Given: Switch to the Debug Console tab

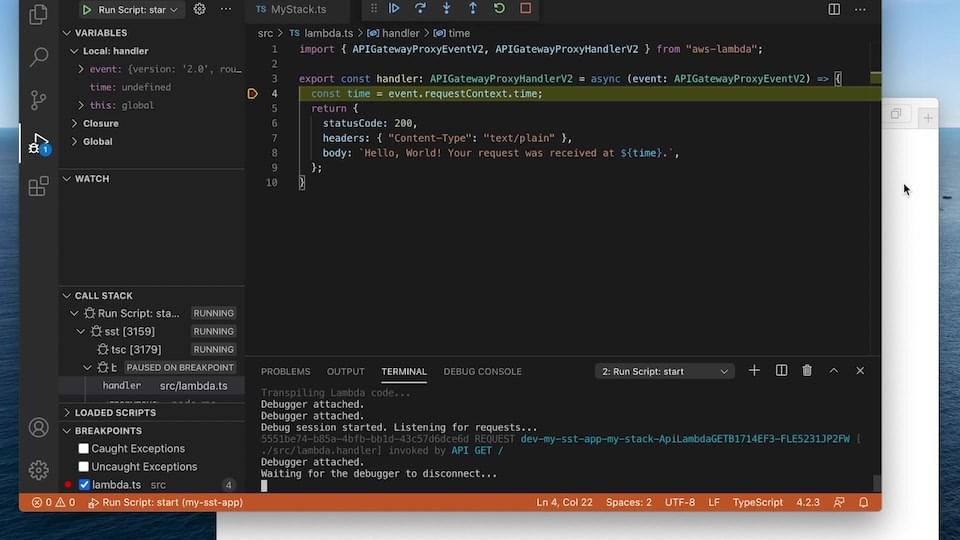Looking at the screenshot, I should (x=482, y=372).
